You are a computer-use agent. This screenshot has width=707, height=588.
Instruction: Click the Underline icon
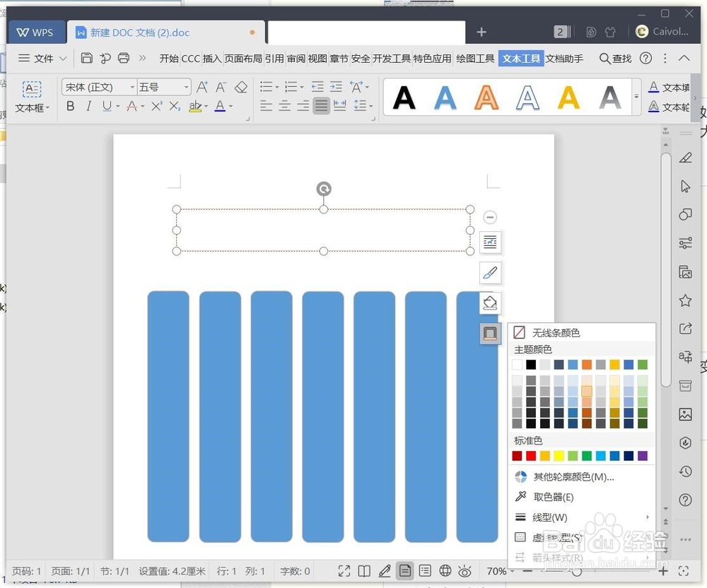(x=107, y=106)
